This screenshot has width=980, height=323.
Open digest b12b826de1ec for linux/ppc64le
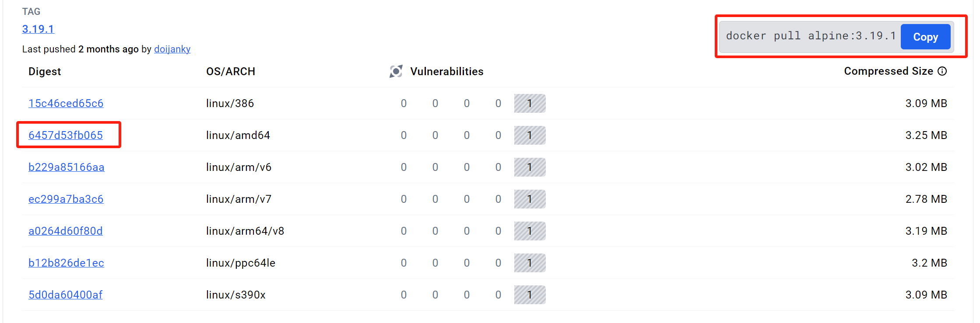(66, 263)
